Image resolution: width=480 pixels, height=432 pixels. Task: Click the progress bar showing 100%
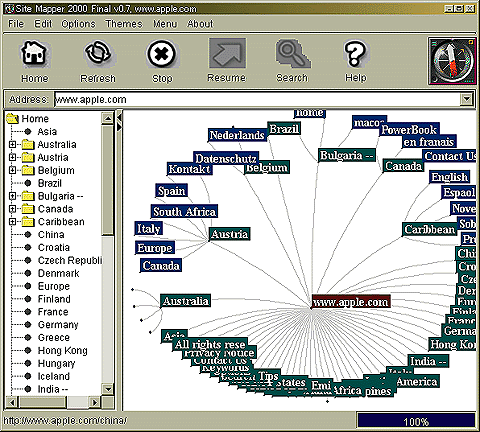coord(416,421)
